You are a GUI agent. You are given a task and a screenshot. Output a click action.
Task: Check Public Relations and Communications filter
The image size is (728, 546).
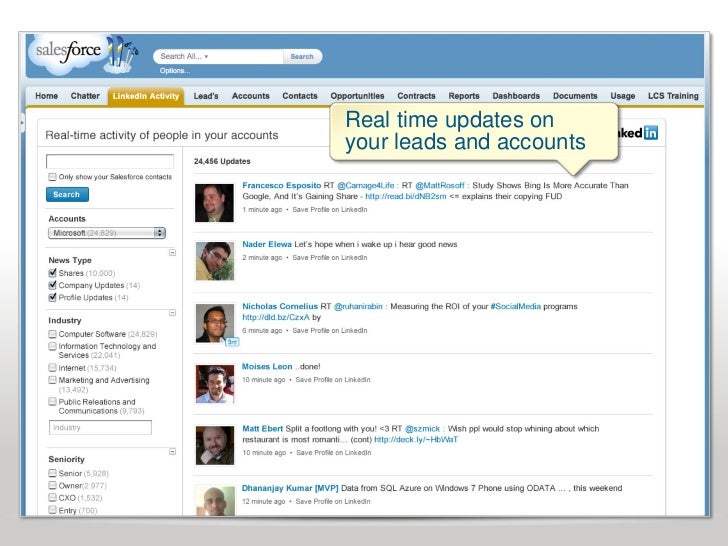(52, 402)
